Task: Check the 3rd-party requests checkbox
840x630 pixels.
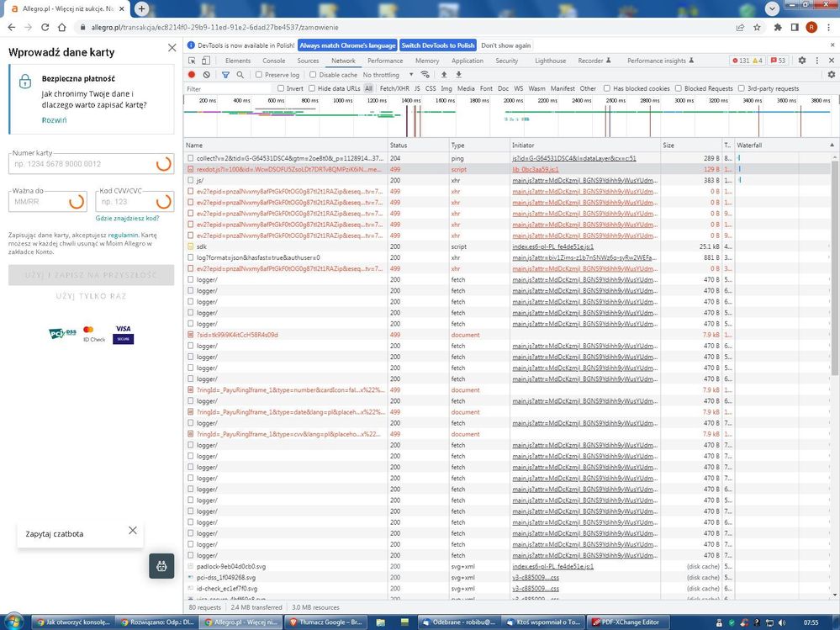Action: pos(742,88)
